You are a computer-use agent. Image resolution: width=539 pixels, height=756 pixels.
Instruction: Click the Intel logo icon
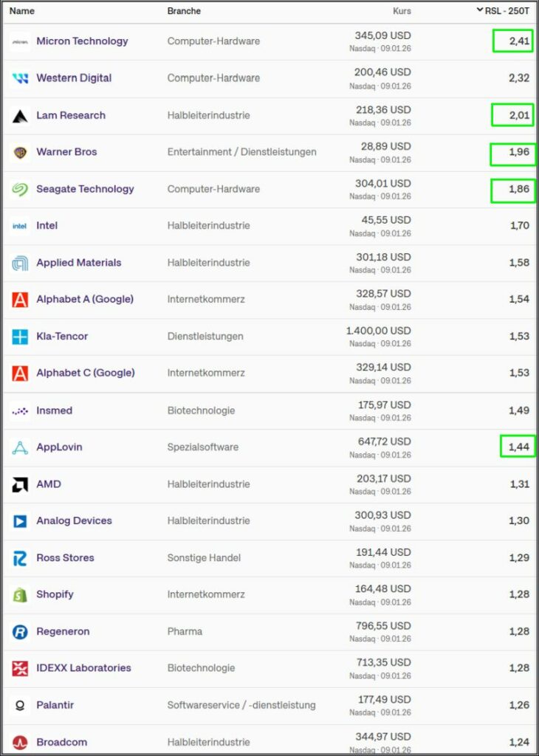tap(20, 226)
